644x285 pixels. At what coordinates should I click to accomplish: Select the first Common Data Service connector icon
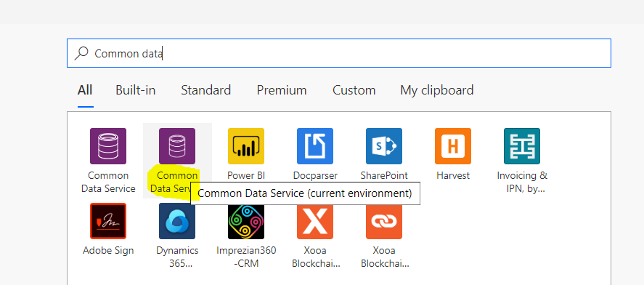pyautogui.click(x=108, y=146)
